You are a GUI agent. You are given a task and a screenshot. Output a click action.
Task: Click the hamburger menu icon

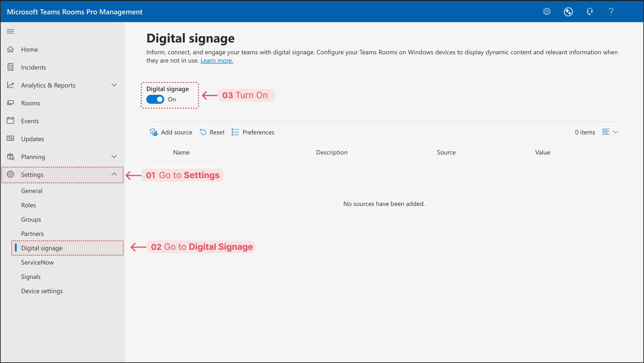tap(10, 31)
